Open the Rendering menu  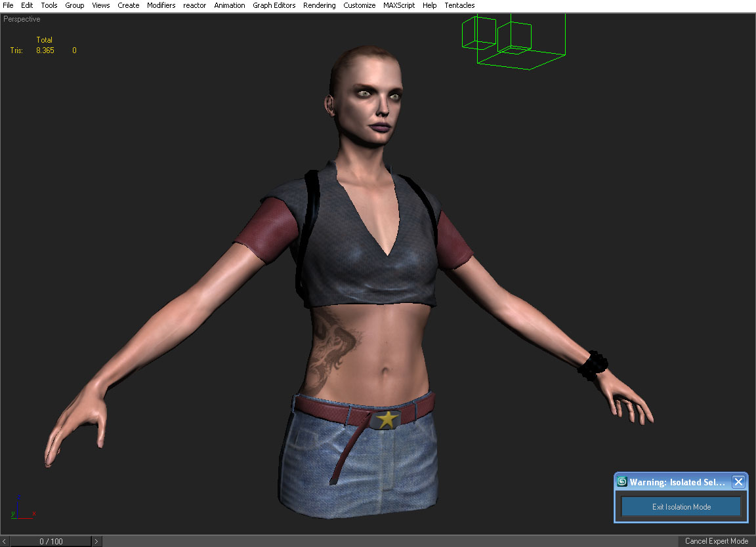pos(319,5)
